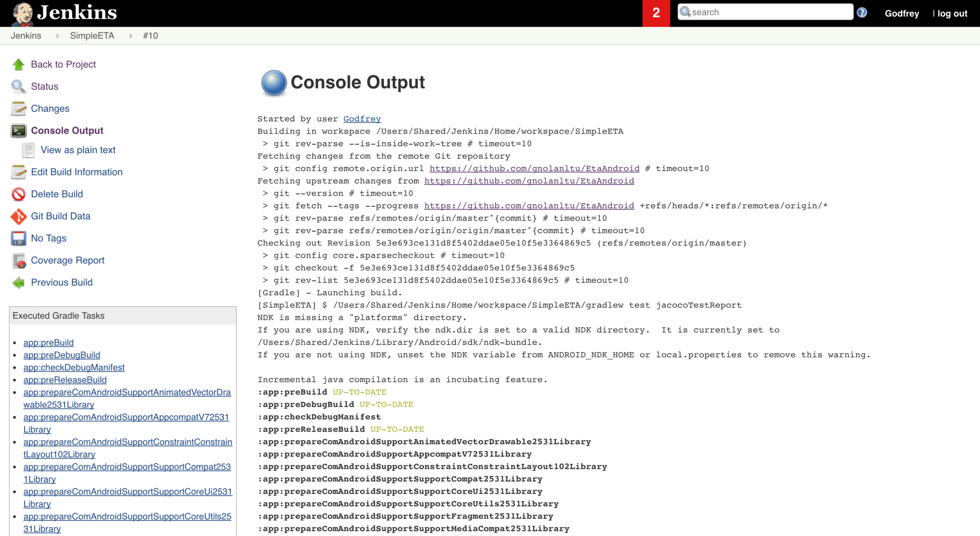The width and height of the screenshot is (980, 536).
Task: Click the '[Gradle] - Launching build.' line
Action: point(330,293)
